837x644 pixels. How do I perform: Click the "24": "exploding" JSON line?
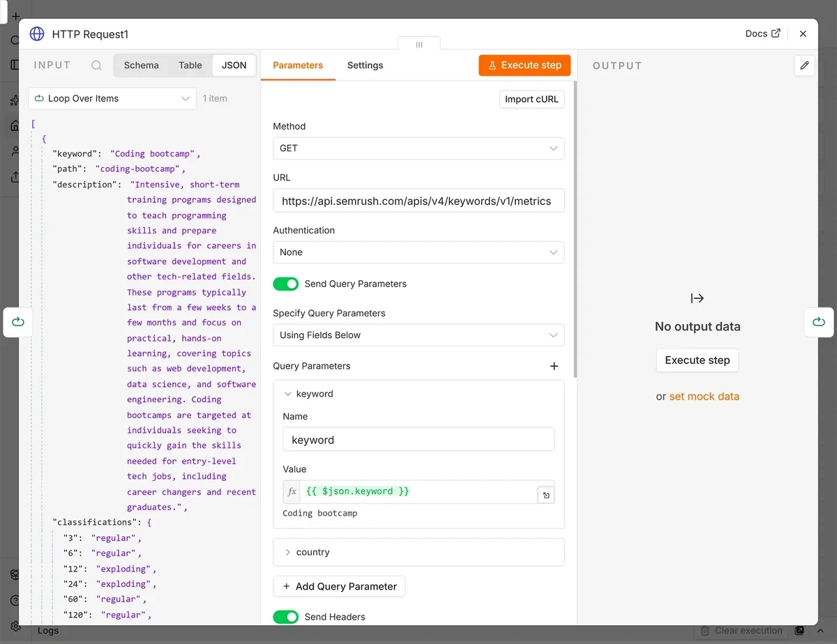pos(110,584)
